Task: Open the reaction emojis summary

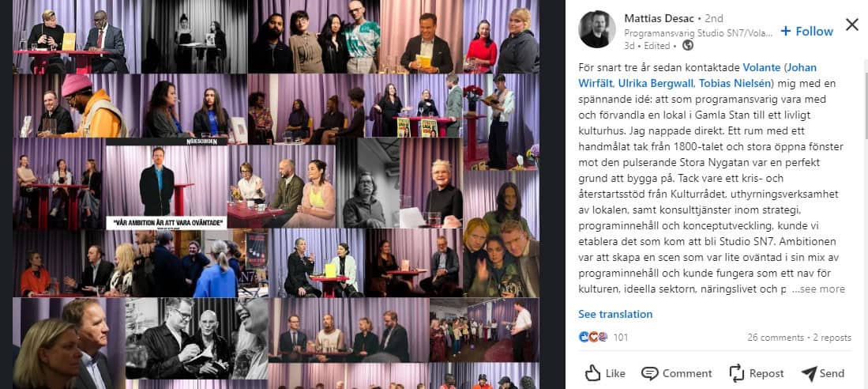Action: tap(593, 337)
